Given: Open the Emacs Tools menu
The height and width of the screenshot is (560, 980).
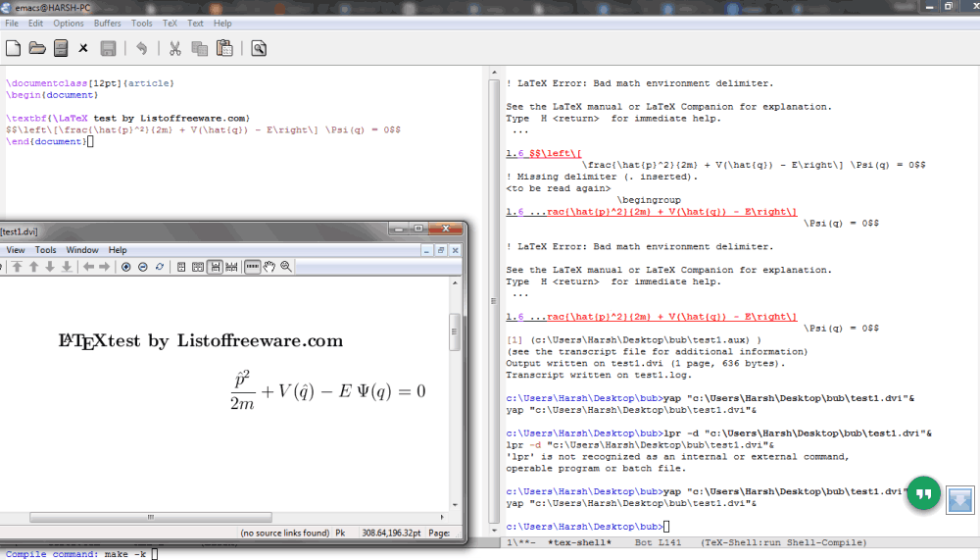Looking at the screenshot, I should coord(142,24).
